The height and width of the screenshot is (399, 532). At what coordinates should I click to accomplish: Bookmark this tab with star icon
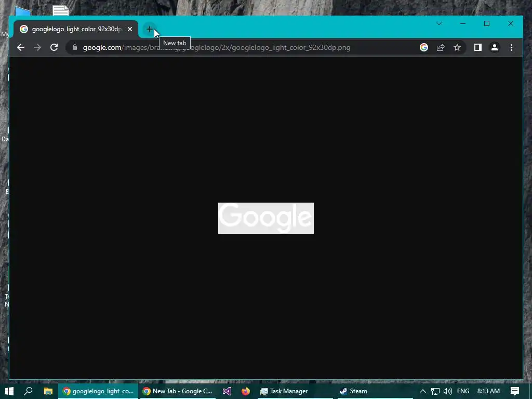point(457,47)
